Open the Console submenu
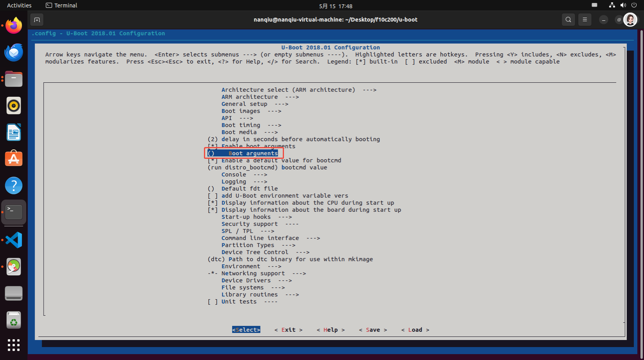 coord(244,175)
